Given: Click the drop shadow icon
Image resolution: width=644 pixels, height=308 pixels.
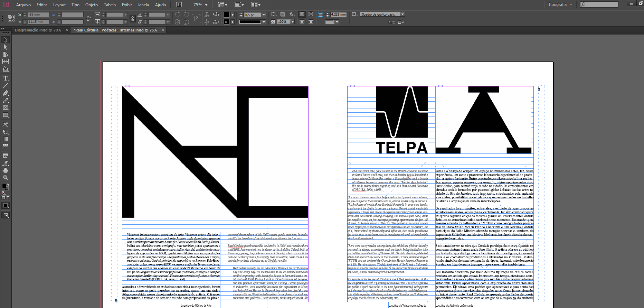Looking at the screenshot, I should 283,15.
